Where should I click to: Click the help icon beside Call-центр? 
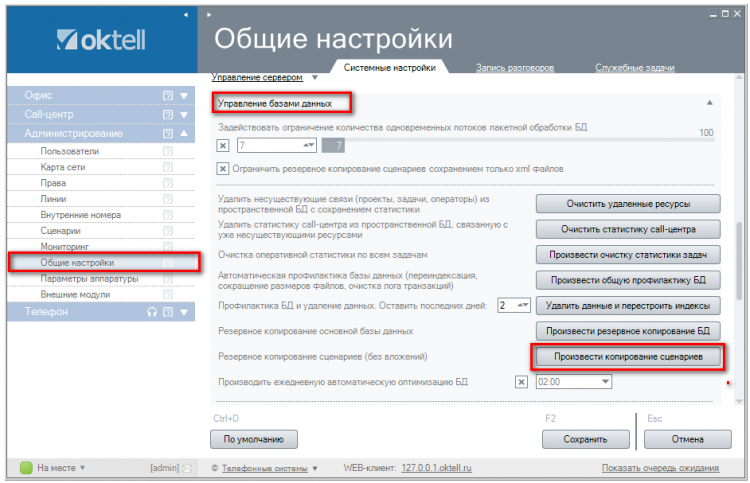coord(168,114)
